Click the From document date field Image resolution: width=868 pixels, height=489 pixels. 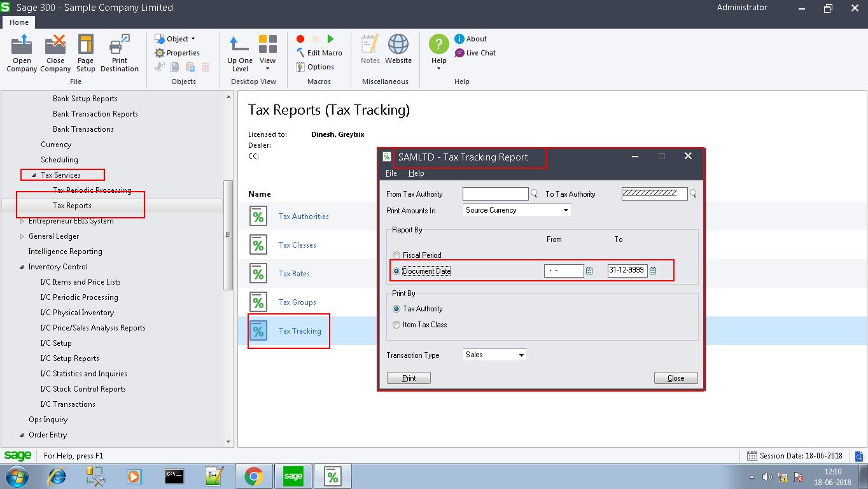click(x=564, y=271)
